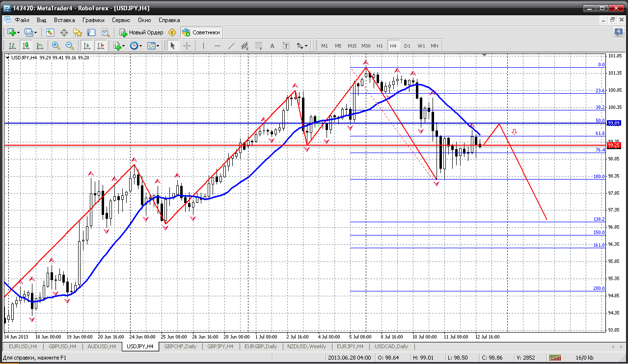The image size is (628, 364).
Task: Open the Periods clock dropdown
Action: coord(136,46)
